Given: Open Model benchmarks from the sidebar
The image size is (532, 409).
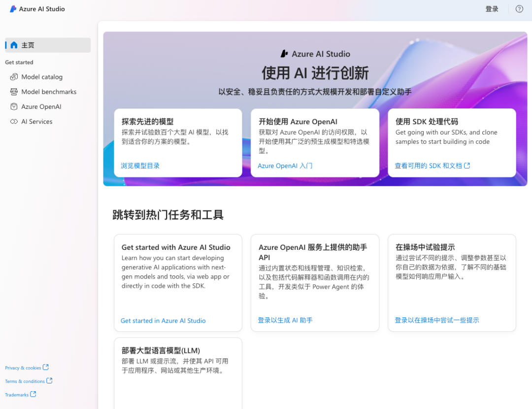Looking at the screenshot, I should pyautogui.click(x=49, y=92).
